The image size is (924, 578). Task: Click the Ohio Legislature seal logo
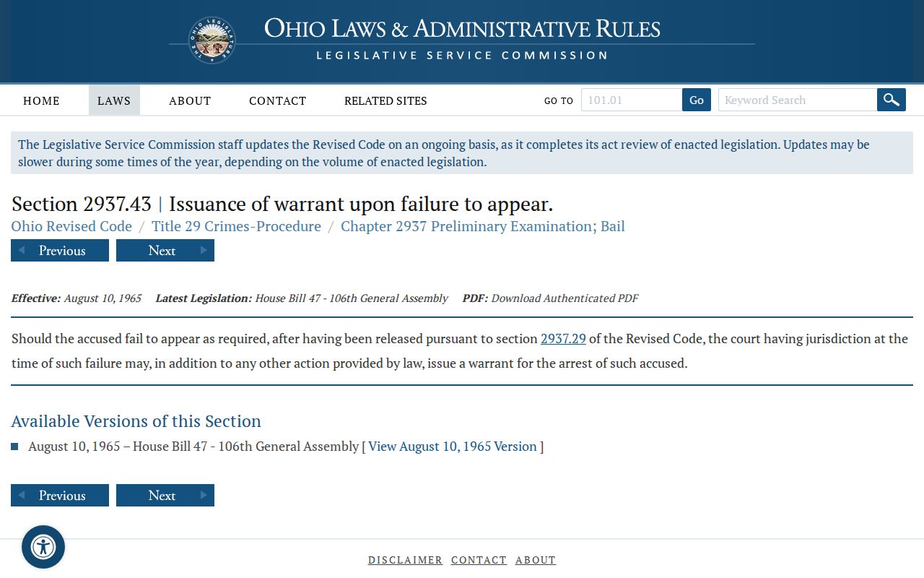click(x=212, y=40)
